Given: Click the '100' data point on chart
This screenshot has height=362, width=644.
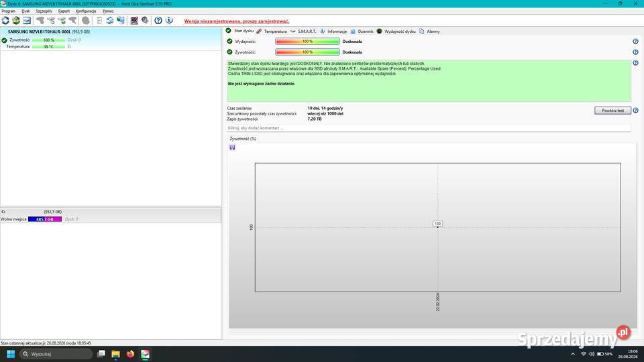Looking at the screenshot, I should coord(438,224).
